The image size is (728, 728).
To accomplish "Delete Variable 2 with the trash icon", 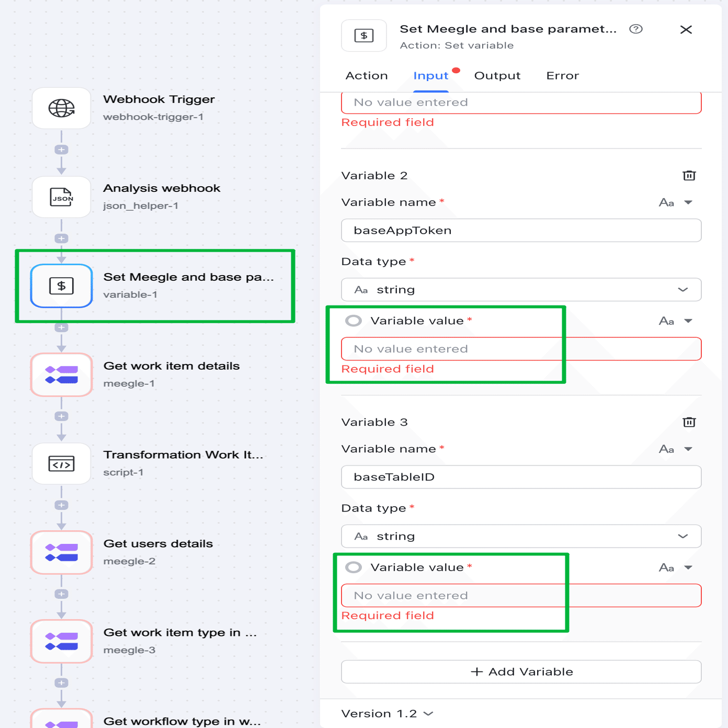I will coord(689,176).
